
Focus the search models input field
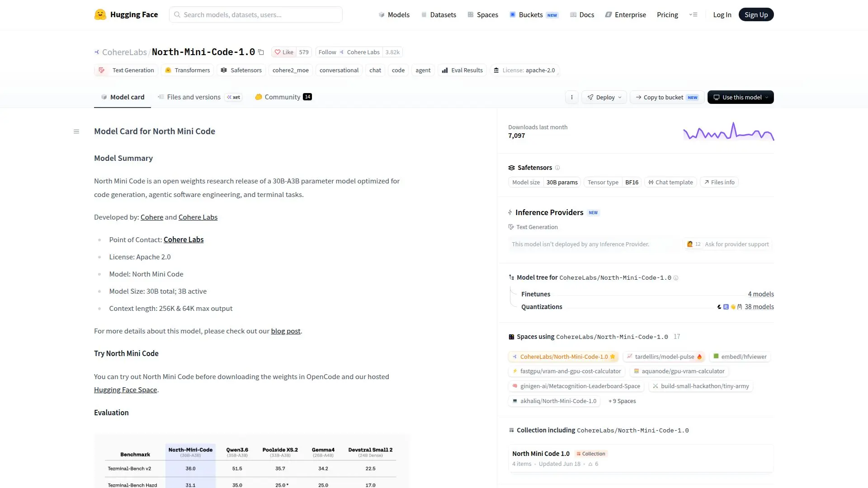coord(256,14)
